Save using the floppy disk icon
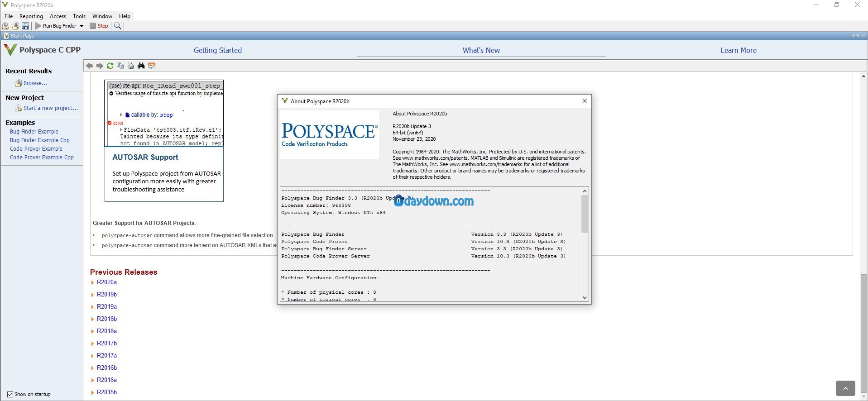 [x=25, y=26]
